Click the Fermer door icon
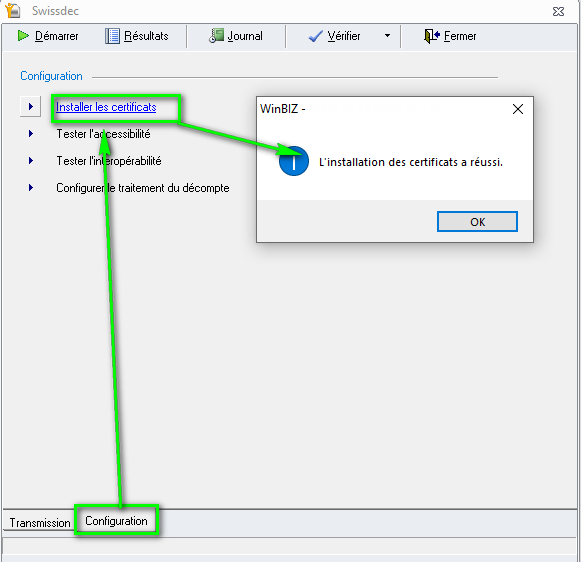581x562 pixels. (432, 36)
